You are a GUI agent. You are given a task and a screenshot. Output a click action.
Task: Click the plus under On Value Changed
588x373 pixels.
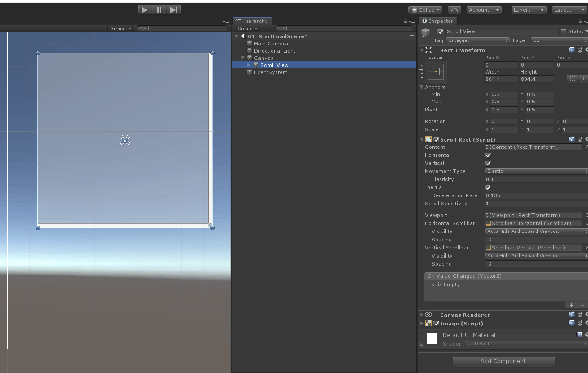(x=571, y=305)
